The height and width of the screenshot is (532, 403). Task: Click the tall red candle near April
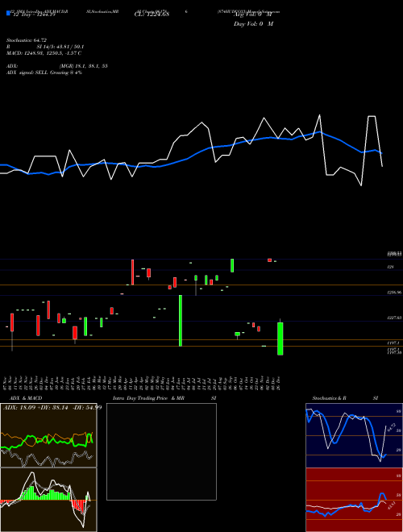pyautogui.click(x=133, y=272)
